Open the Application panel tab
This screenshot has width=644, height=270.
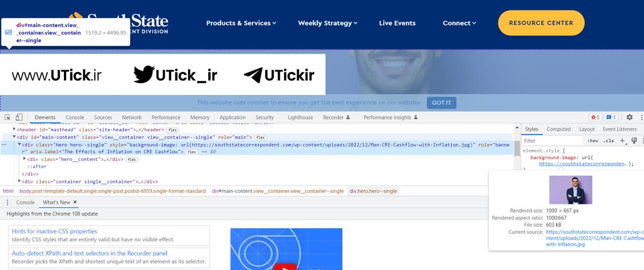[x=232, y=117]
